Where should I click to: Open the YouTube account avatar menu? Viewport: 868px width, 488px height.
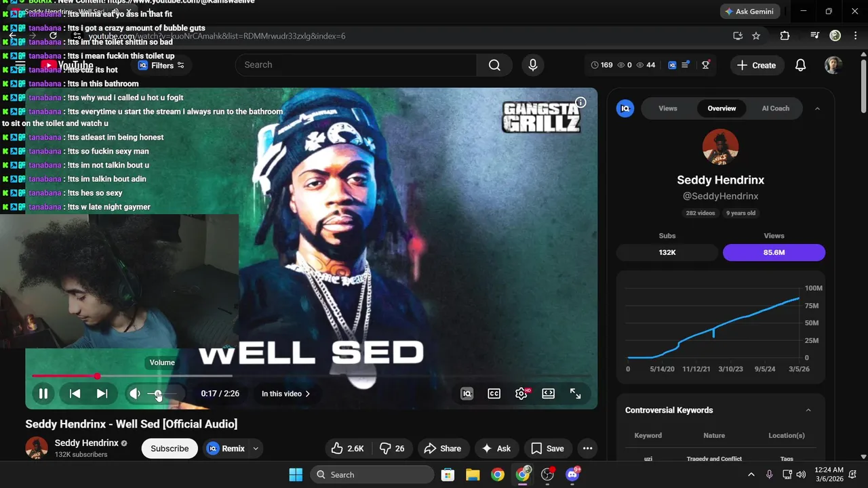tap(833, 65)
